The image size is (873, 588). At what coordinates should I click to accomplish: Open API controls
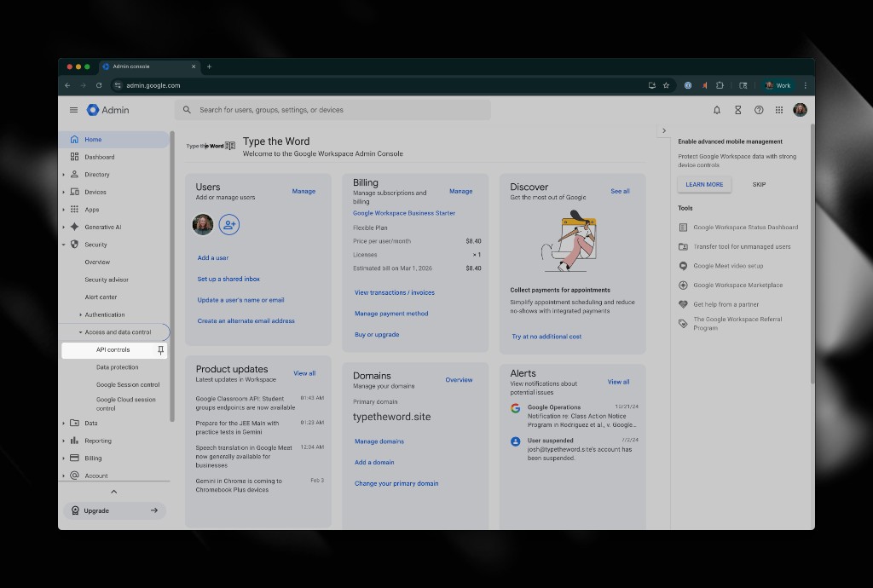[x=113, y=350]
